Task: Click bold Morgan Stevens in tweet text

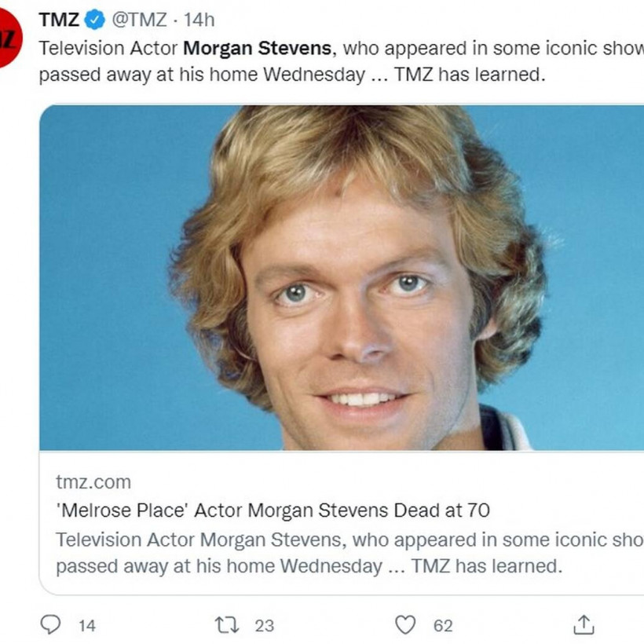Action: (257, 48)
